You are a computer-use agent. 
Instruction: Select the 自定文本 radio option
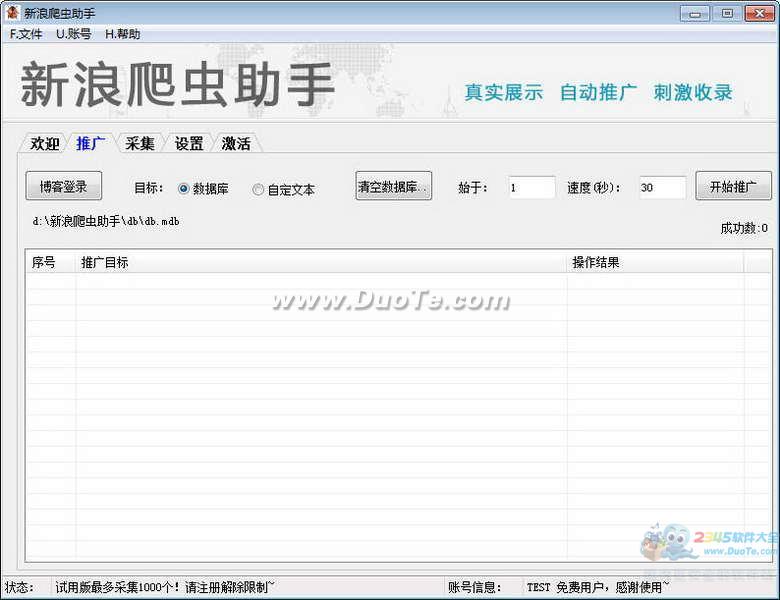click(284, 190)
